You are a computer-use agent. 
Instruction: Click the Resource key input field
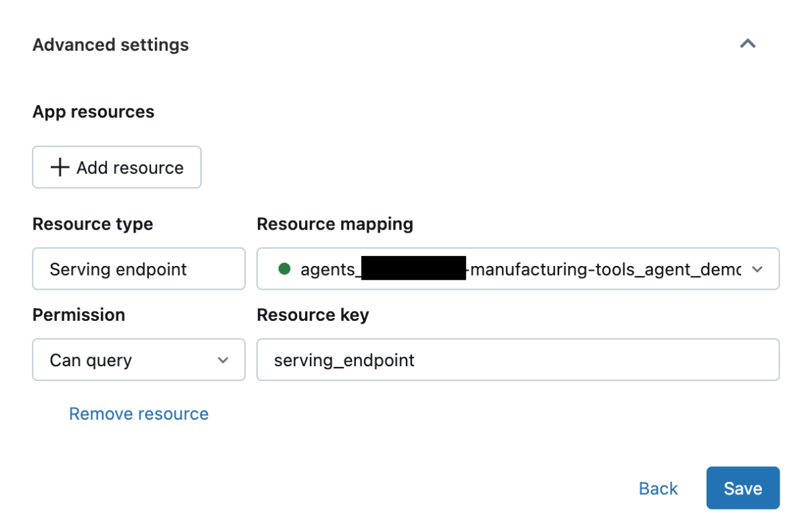click(518, 359)
